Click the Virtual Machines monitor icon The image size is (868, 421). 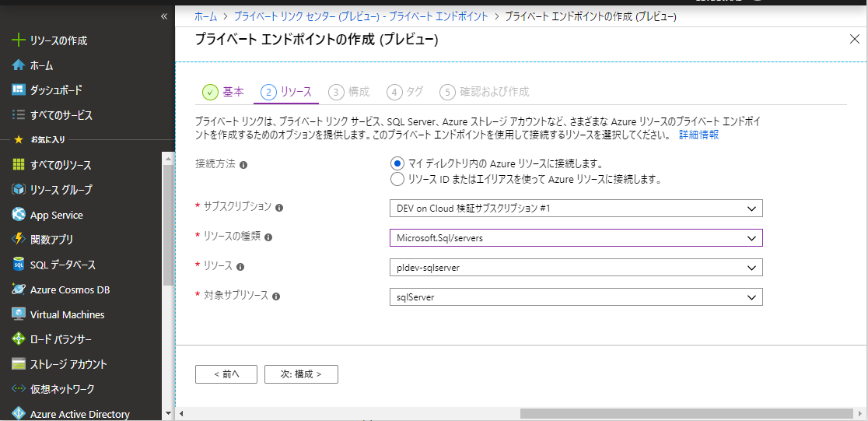19,314
